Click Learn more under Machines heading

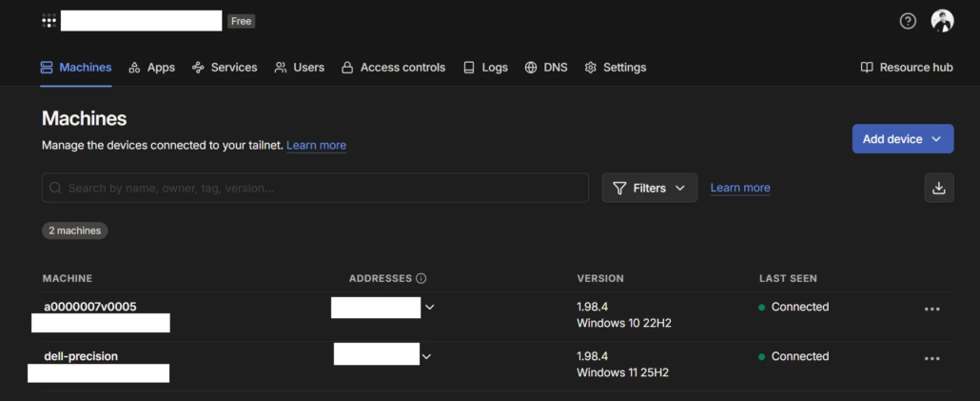click(316, 145)
